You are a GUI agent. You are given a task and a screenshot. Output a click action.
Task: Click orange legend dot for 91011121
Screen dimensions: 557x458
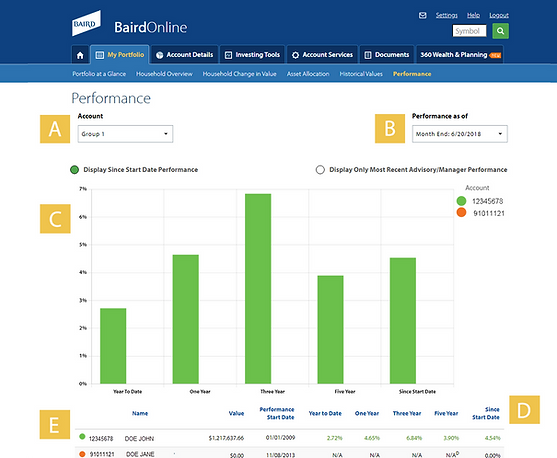[461, 212]
